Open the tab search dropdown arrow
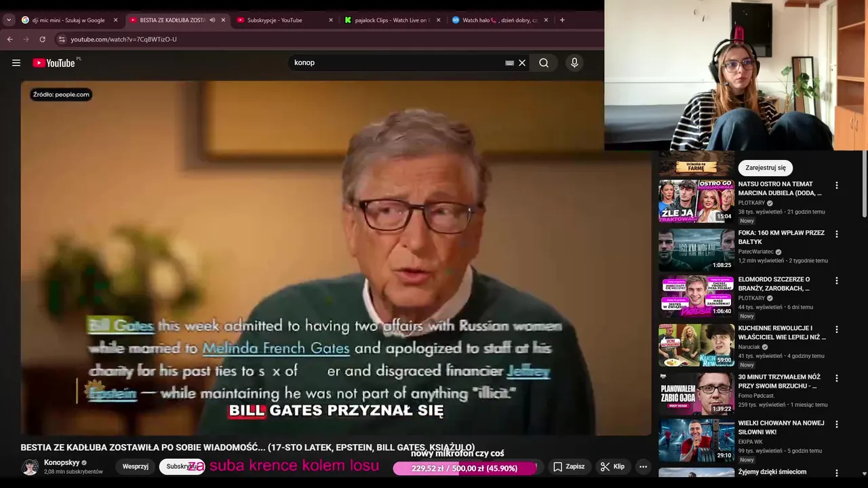This screenshot has width=868, height=488. (9, 20)
